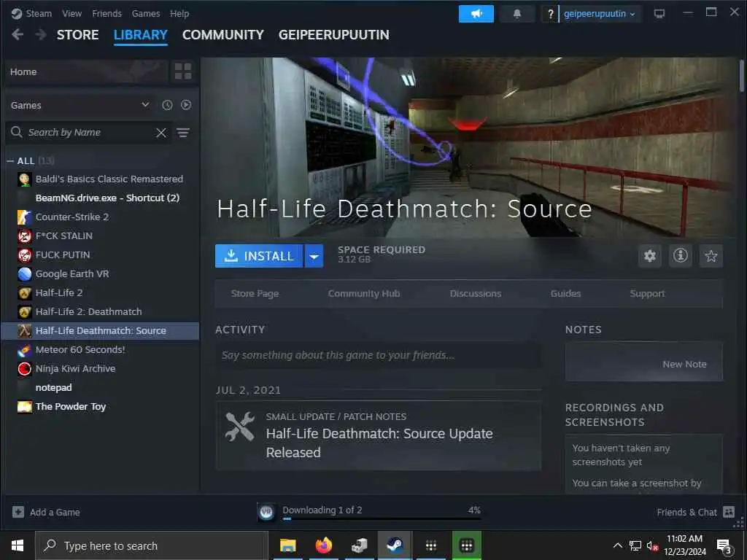
Task: Toggle ready-to-play filter icon
Action: 186,105
